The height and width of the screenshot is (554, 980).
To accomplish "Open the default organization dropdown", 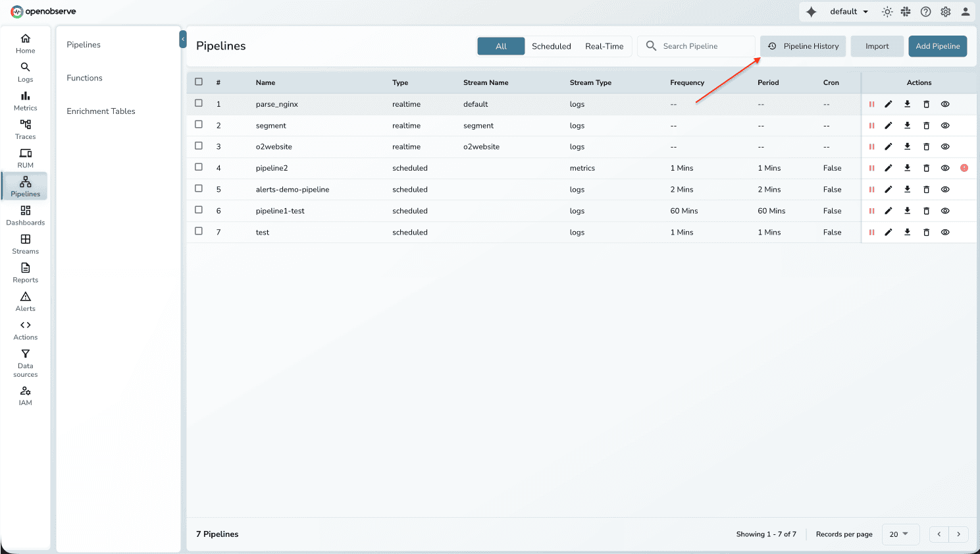I will click(x=849, y=12).
